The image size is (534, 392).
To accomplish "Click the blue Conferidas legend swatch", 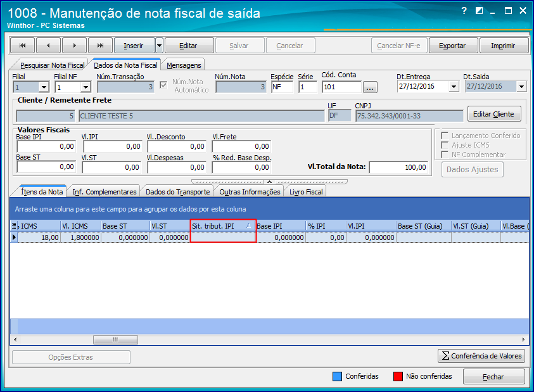I will [337, 376].
